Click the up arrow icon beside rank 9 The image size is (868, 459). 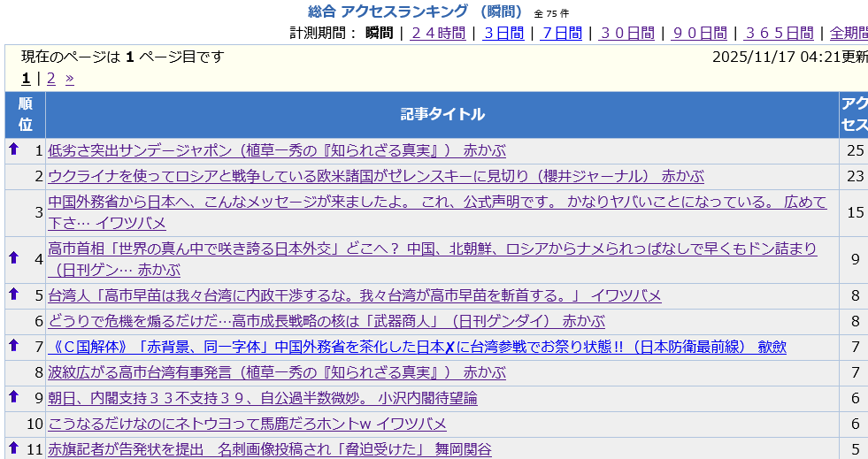pyautogui.click(x=13, y=396)
